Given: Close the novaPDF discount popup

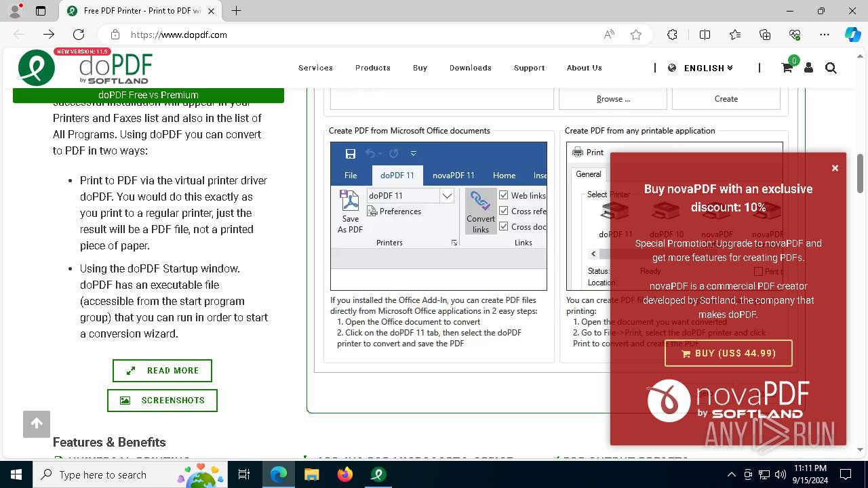Looking at the screenshot, I should tap(835, 168).
